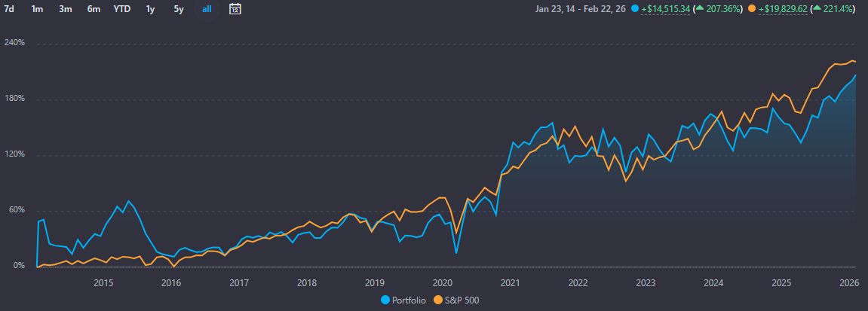Viewport: 868px width, 311px height.
Task: Click green up arrow beside 207.36%
Action: click(702, 9)
